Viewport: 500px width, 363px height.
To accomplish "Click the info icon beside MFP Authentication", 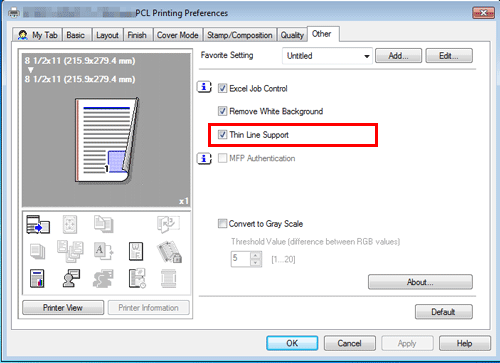I will click(204, 158).
